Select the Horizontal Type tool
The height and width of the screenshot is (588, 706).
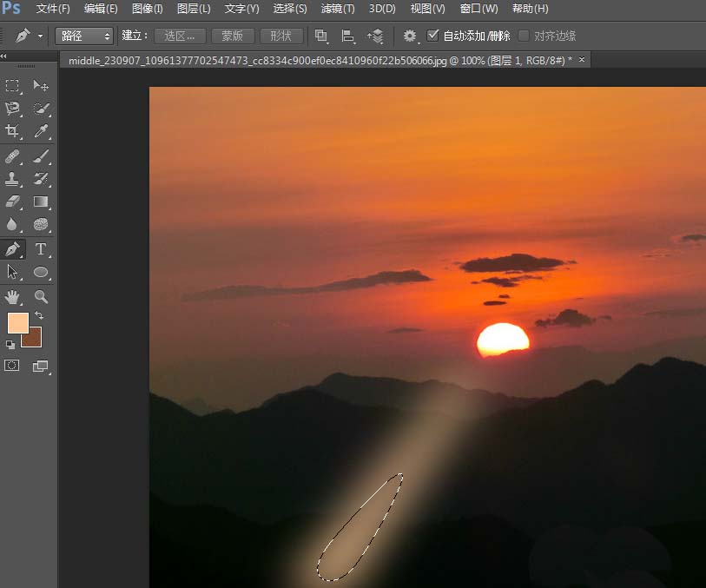click(x=39, y=249)
